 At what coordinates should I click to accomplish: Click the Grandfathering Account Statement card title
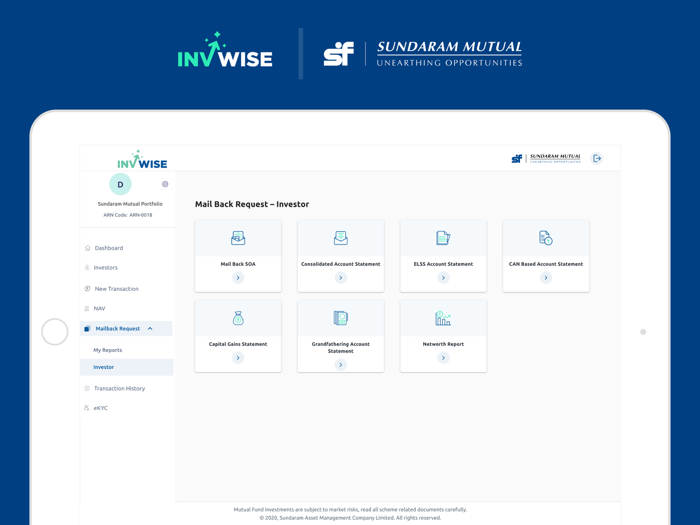click(x=341, y=347)
